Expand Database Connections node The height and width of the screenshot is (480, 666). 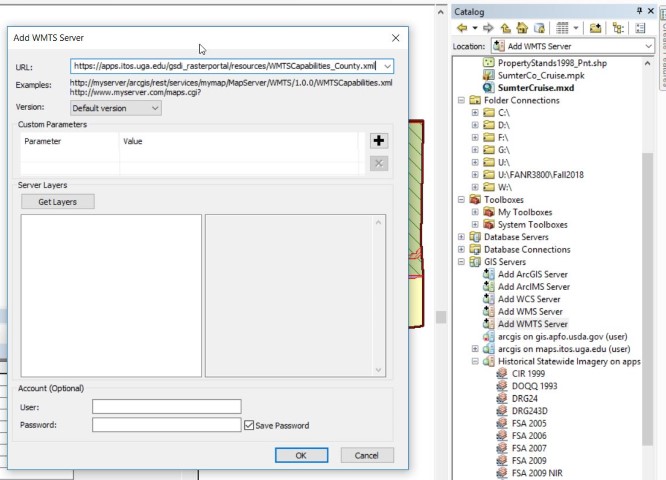coord(461,249)
